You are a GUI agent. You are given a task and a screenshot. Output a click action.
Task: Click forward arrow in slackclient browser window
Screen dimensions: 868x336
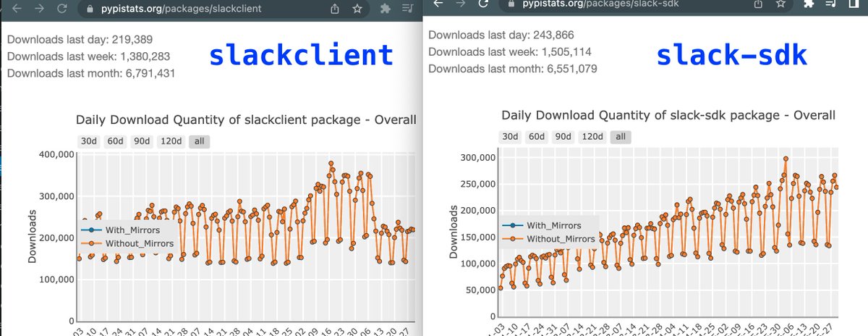tap(39, 9)
